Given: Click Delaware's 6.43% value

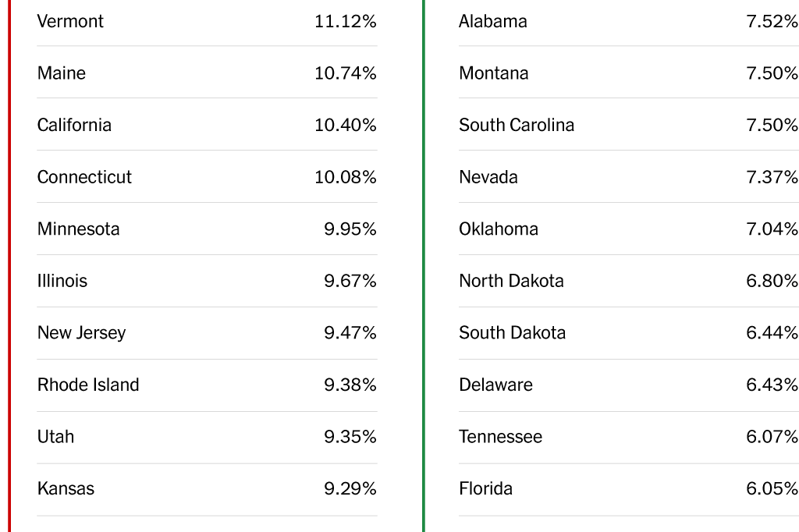Looking at the screenshot, I should click(x=772, y=385).
